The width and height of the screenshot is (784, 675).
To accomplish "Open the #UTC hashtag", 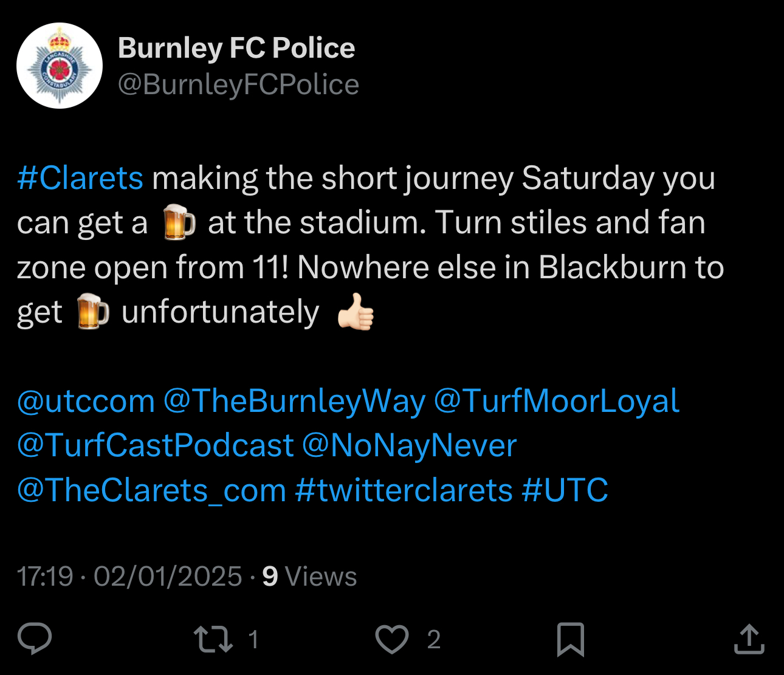I will tap(565, 490).
